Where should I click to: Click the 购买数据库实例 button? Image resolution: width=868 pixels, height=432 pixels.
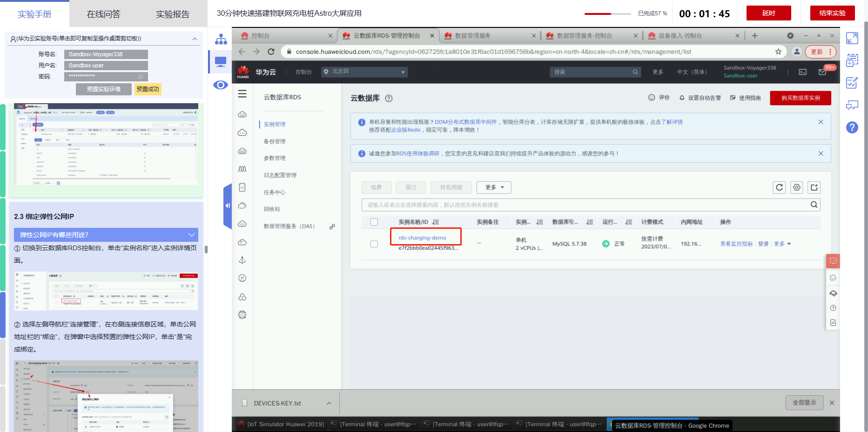(x=801, y=98)
